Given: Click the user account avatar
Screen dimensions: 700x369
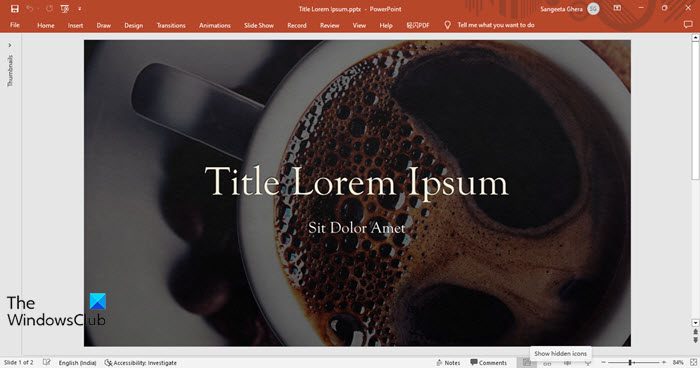Looking at the screenshot, I should click(593, 8).
